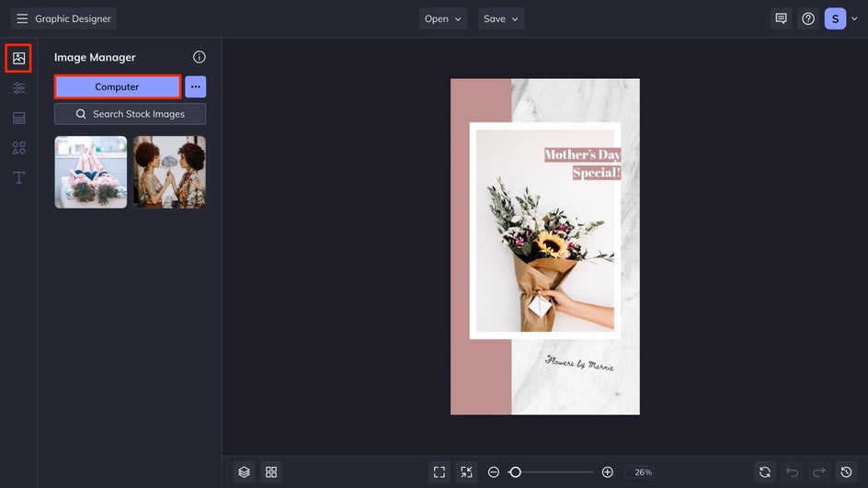Image resolution: width=868 pixels, height=488 pixels.
Task: Open the history clock icon
Action: pyautogui.click(x=847, y=472)
